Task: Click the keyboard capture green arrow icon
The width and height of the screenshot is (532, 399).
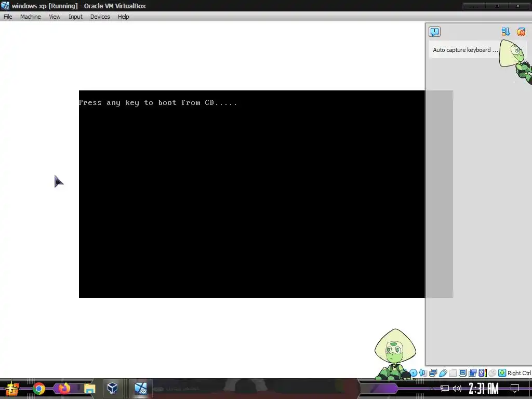Action: coord(502,373)
